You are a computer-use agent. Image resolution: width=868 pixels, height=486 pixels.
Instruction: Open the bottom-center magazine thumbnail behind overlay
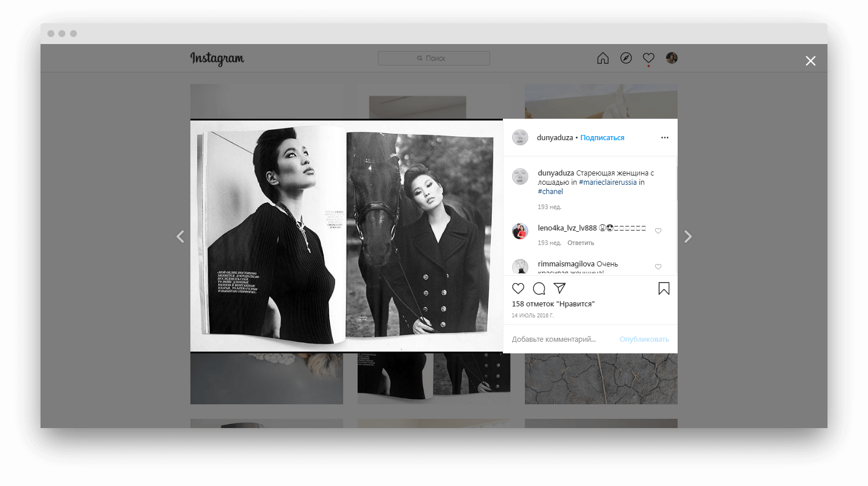click(434, 379)
